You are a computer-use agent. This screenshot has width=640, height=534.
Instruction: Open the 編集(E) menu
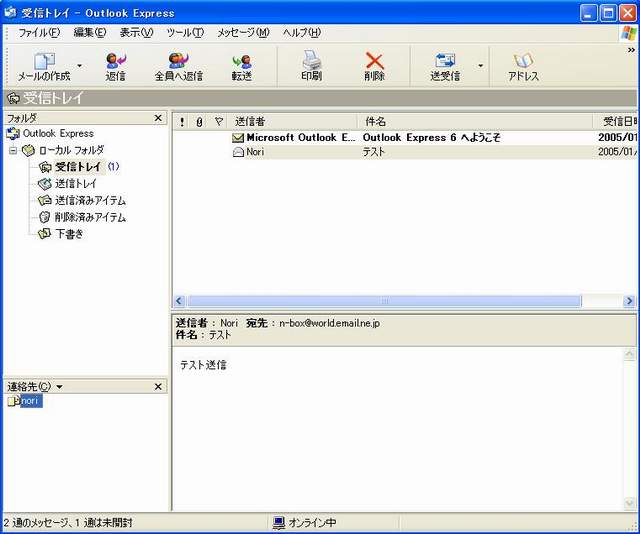(x=90, y=32)
